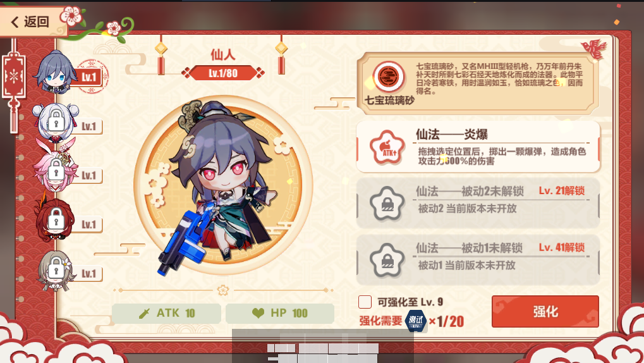Screen dimensions: 644x363
Task: Click the HP 100 stat box
Action: 280,313
